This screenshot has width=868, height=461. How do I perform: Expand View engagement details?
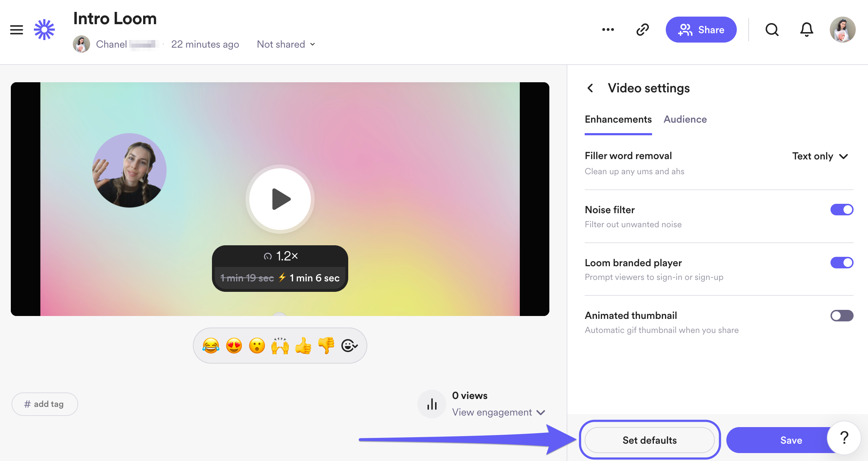click(x=498, y=412)
